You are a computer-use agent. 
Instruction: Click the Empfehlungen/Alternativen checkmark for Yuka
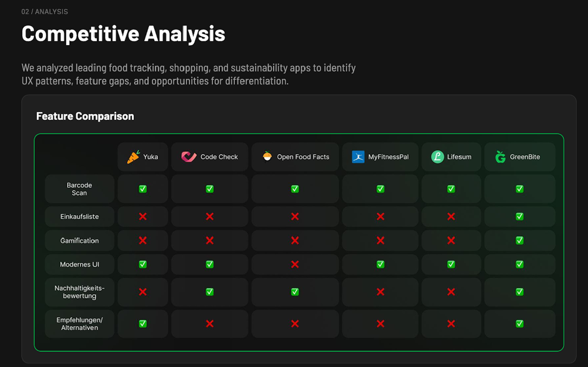143,324
